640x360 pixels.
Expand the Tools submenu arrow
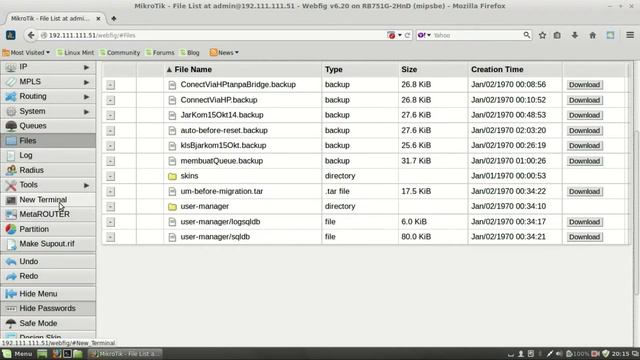pyautogui.click(x=86, y=185)
